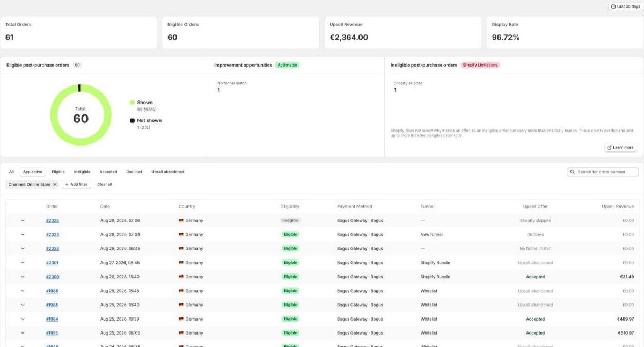Click the €489.97 upsell revenue value
Screen dimensions: 644x347
(625, 319)
